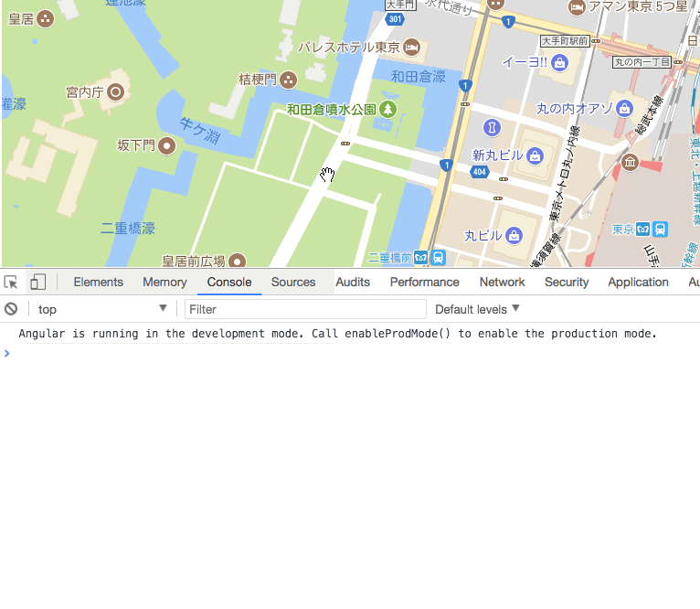Image resolution: width=700 pixels, height=609 pixels.
Task: Click the アマン東京 hotel icon
Action: [577, 7]
